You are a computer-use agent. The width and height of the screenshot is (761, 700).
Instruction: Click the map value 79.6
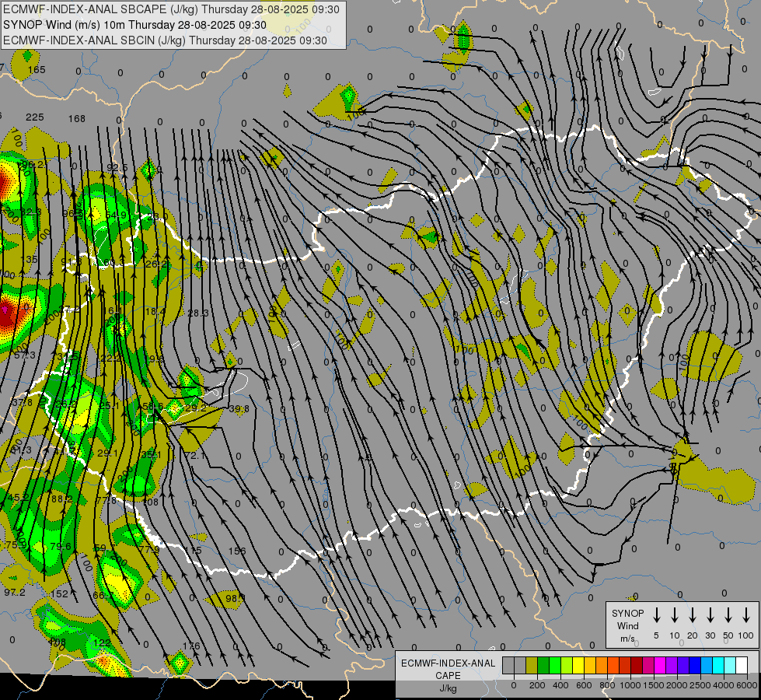61,547
